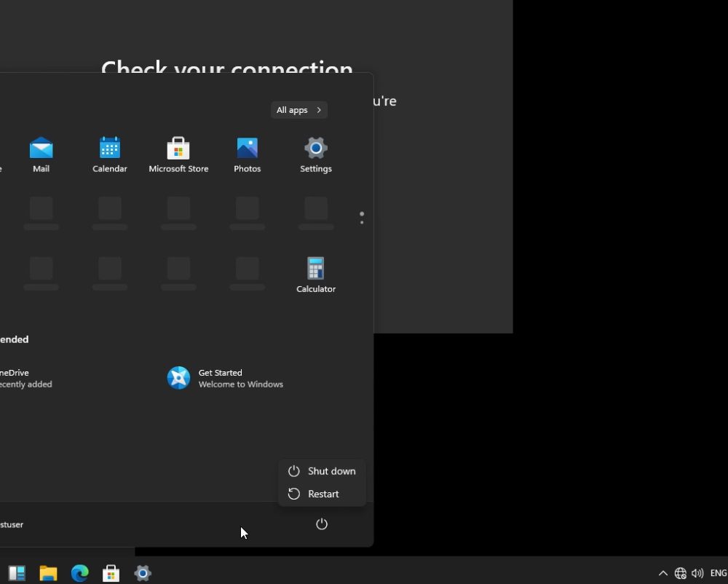Image resolution: width=728 pixels, height=584 pixels.
Task: Open the network globe icon in tray
Action: coord(681,573)
